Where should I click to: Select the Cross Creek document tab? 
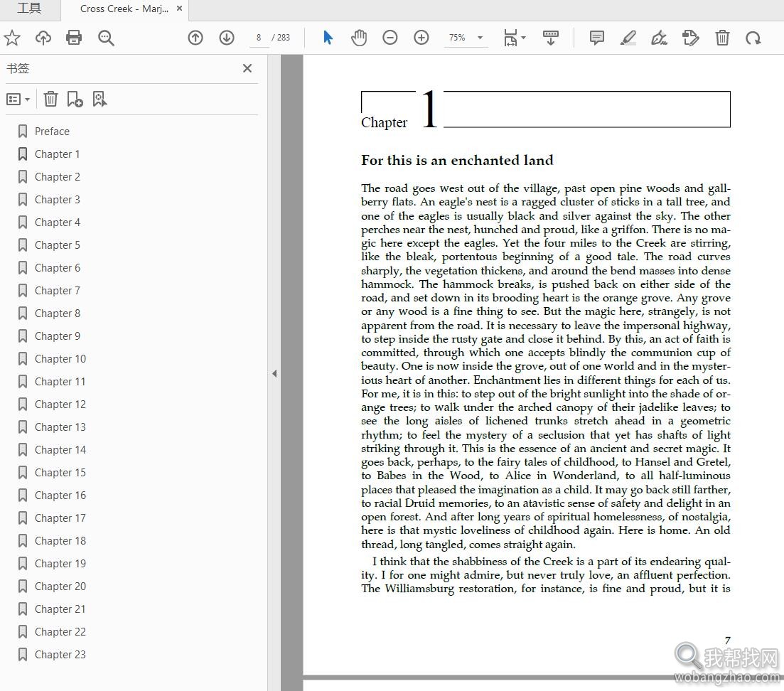[x=124, y=9]
